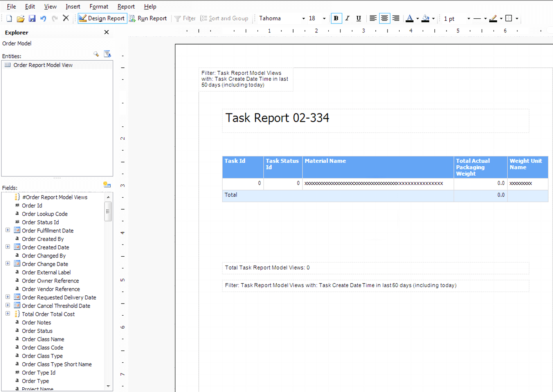The width and height of the screenshot is (553, 392).
Task: Switch to Design Report mode
Action: click(x=102, y=18)
